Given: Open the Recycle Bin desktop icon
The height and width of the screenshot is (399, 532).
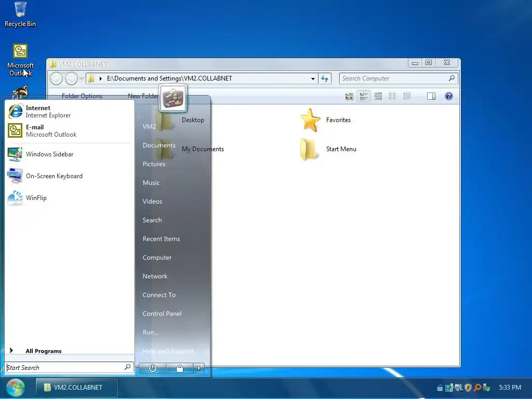Looking at the screenshot, I should 20,14.
